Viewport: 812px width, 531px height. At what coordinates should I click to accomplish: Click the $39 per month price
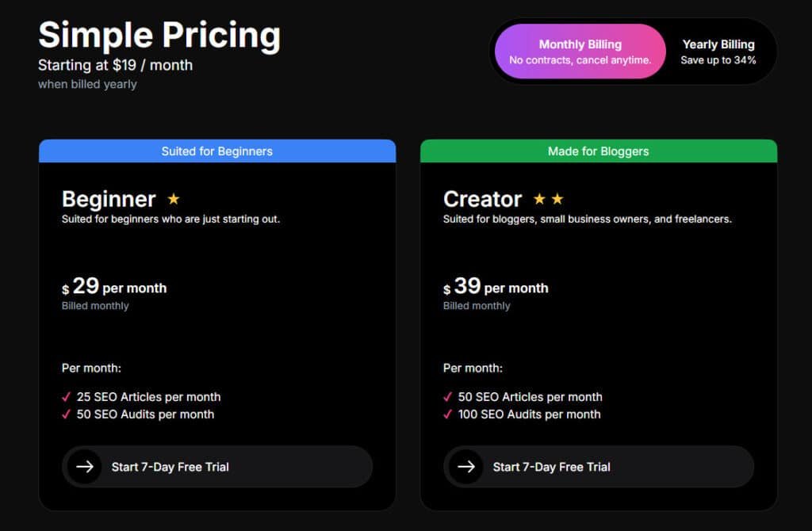[x=496, y=287]
